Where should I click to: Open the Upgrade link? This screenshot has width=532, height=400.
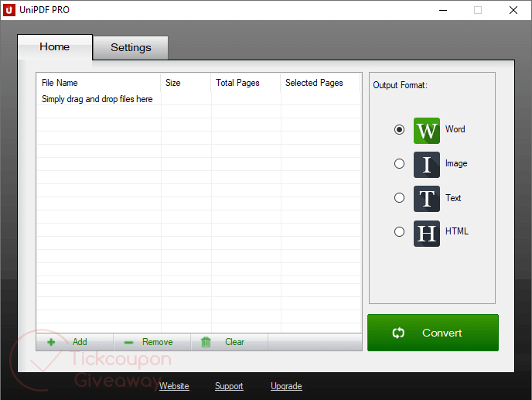pos(286,386)
